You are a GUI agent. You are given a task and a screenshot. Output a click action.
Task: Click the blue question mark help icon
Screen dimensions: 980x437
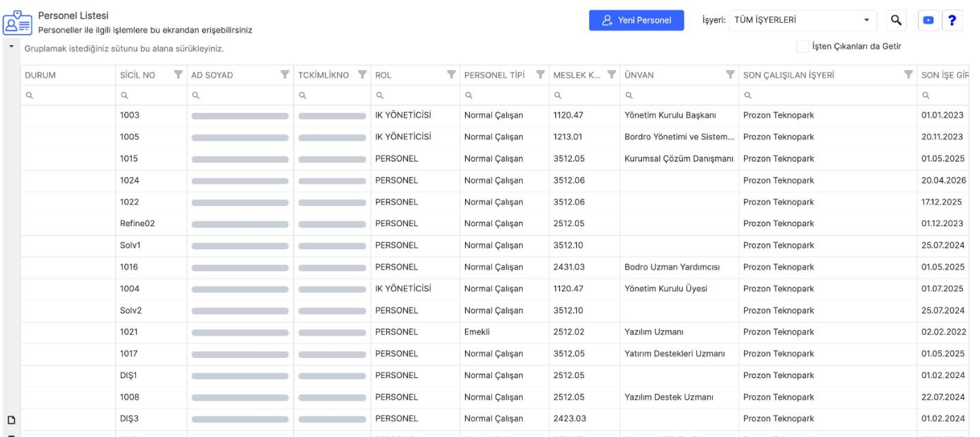pos(952,20)
